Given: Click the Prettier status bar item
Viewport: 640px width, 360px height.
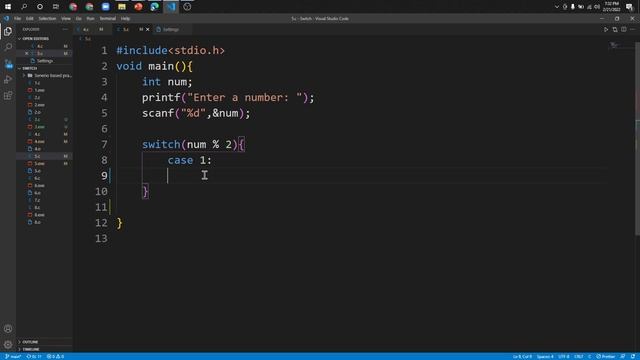Looking at the screenshot, I should pos(606,356).
